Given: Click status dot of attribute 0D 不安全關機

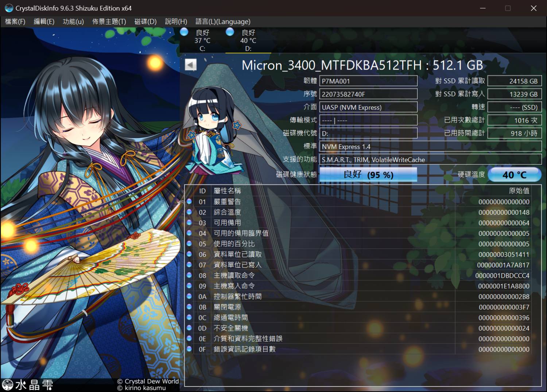Looking at the screenshot, I should click(189, 328).
